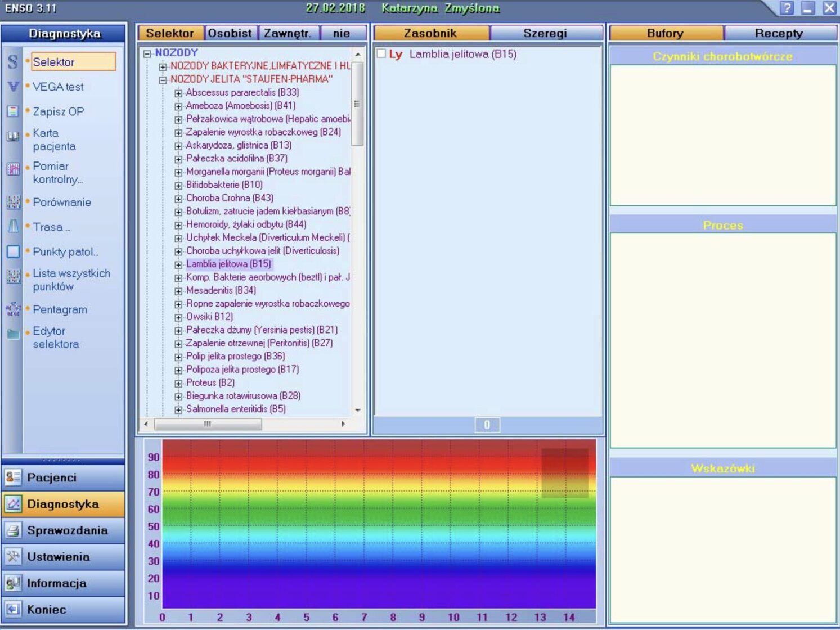This screenshot has width=840, height=630.
Task: Switch to the Osobist tab
Action: click(230, 33)
